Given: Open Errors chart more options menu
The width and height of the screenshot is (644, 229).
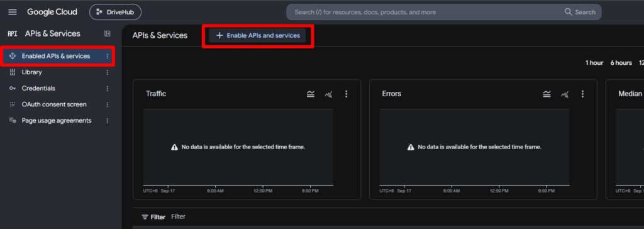Looking at the screenshot, I should coord(582,94).
